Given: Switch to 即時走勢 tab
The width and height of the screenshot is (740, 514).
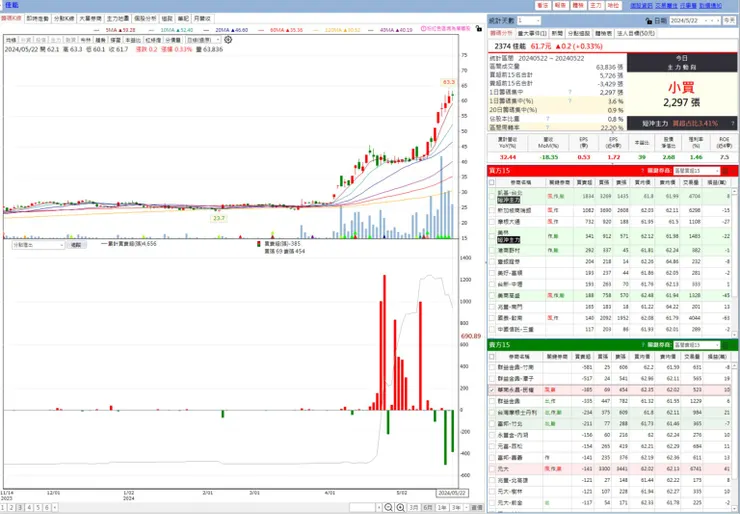Looking at the screenshot, I should (x=37, y=18).
